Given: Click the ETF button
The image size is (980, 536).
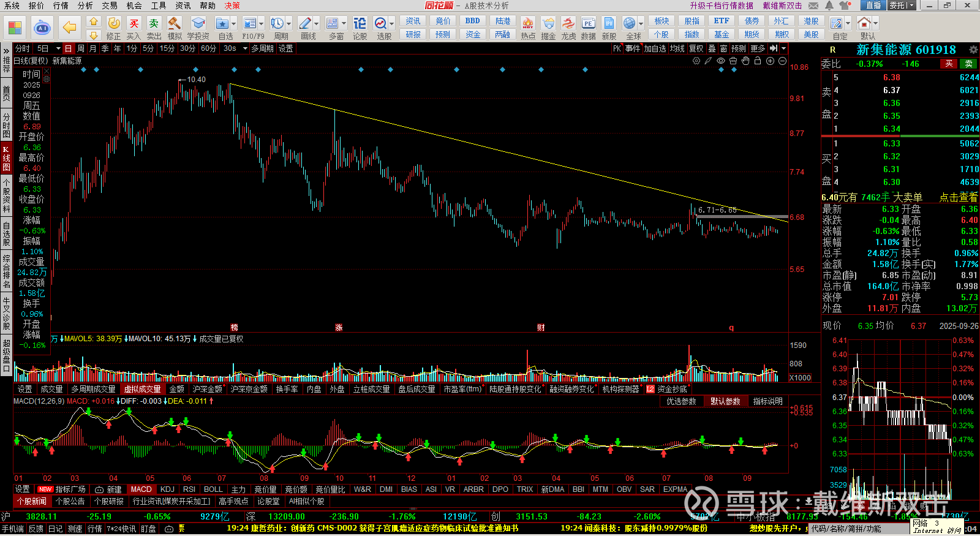Looking at the screenshot, I should (722, 21).
